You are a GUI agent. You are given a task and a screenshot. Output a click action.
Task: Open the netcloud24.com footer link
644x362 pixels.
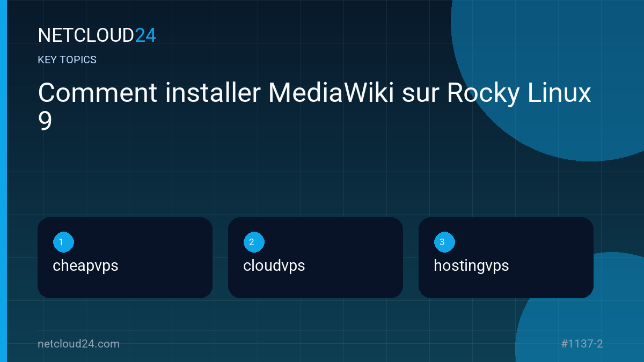pos(79,344)
